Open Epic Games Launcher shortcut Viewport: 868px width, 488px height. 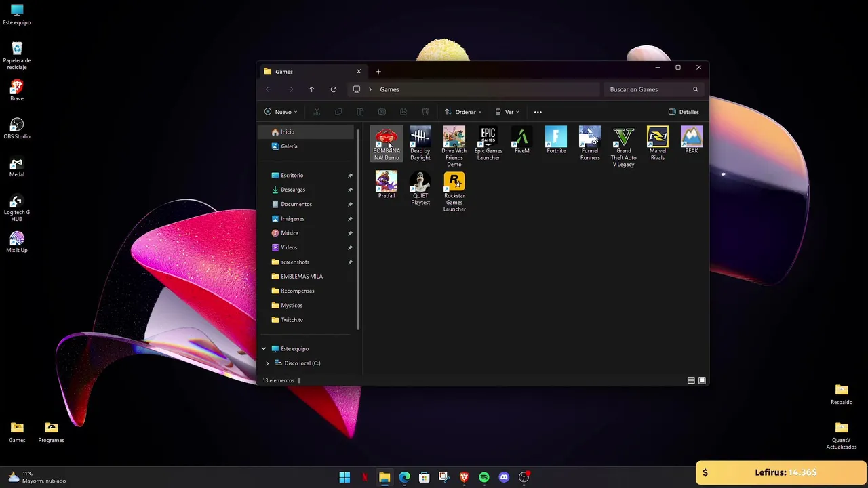click(488, 144)
